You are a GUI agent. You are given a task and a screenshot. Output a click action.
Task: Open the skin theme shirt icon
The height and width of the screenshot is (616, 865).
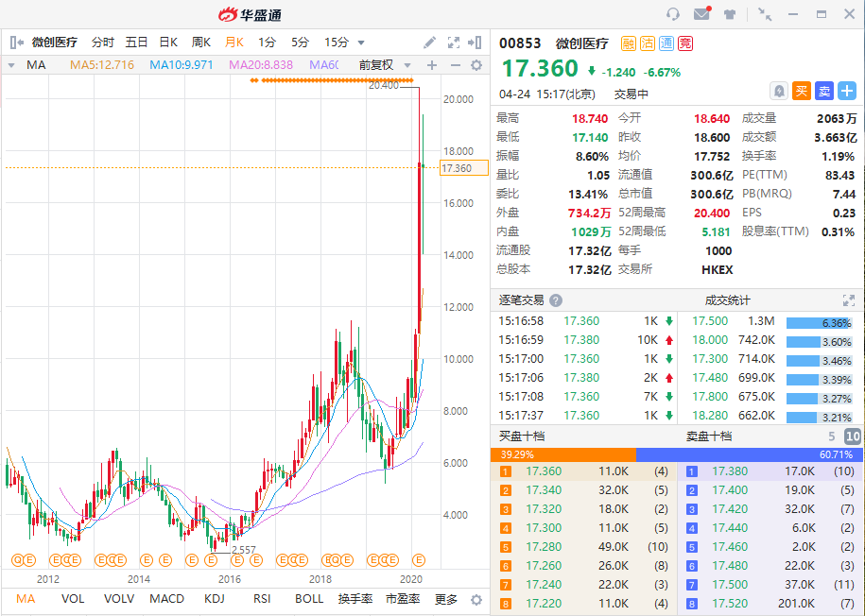pos(730,14)
